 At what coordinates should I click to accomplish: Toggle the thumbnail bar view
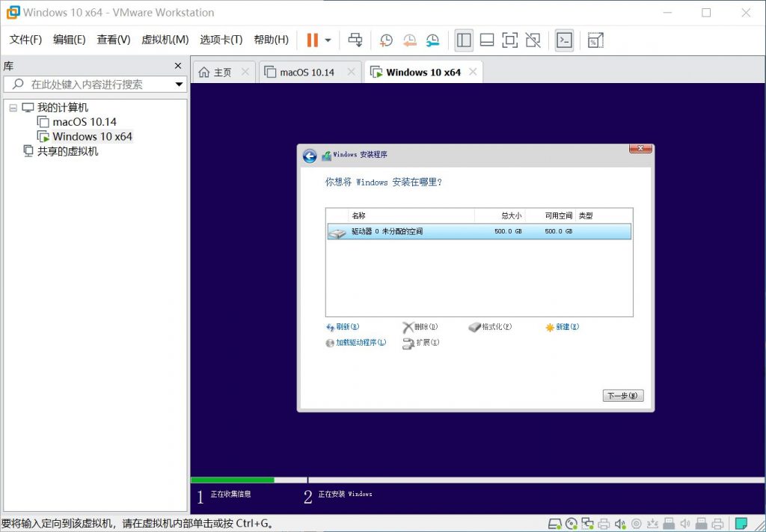(x=487, y=40)
